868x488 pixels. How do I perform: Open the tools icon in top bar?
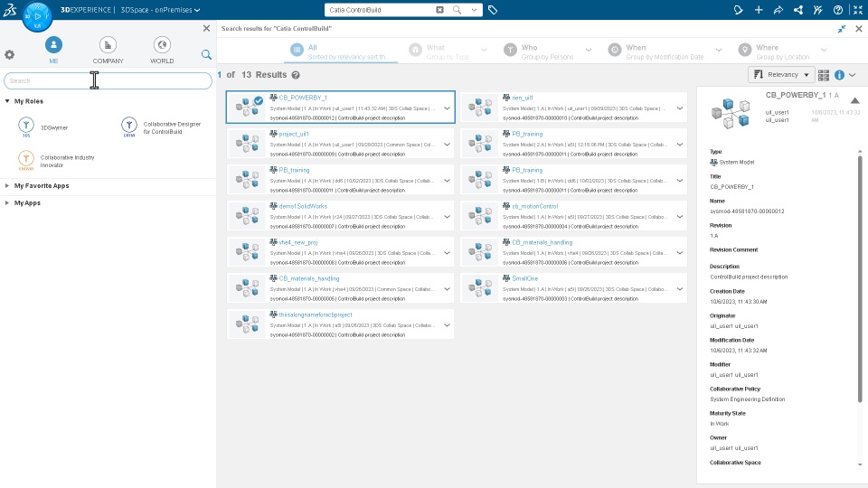pos(818,10)
